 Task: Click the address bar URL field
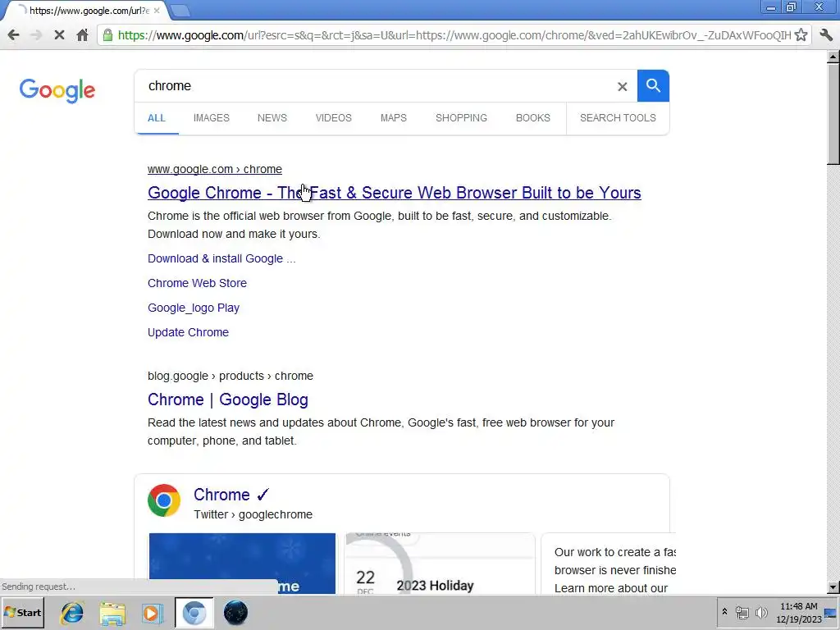pos(454,35)
